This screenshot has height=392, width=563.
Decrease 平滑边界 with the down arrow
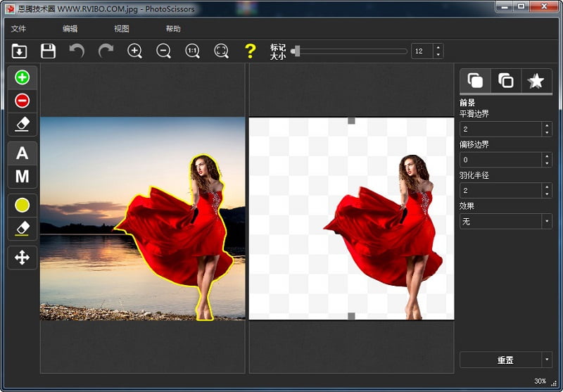547,133
